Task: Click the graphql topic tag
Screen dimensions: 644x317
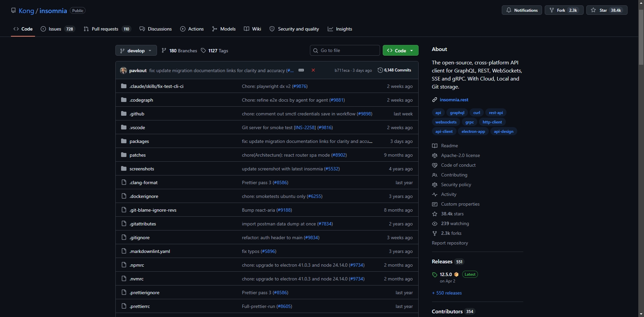Action: [x=457, y=113]
